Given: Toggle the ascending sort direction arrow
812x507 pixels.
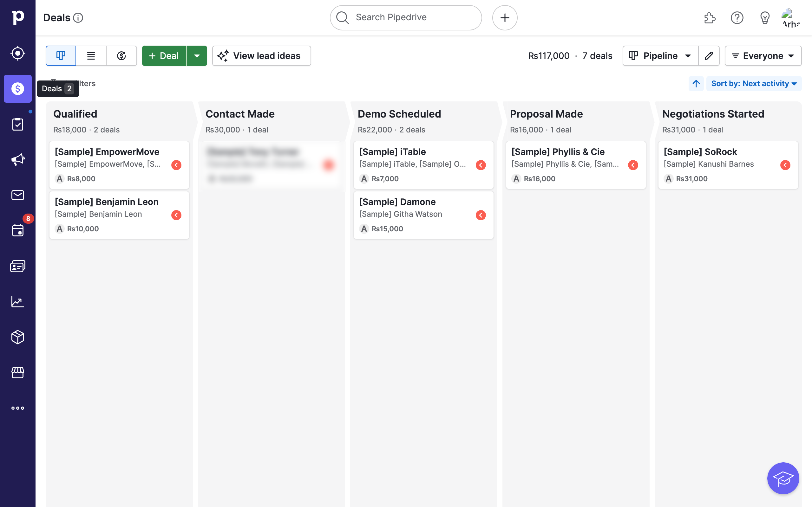Looking at the screenshot, I should click(696, 83).
